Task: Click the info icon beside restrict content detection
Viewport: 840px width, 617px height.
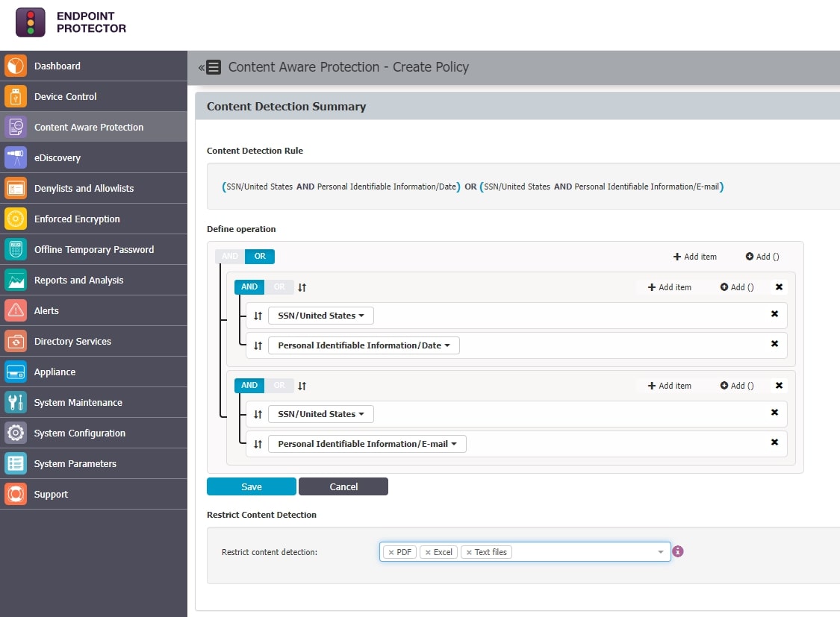Action: point(677,551)
